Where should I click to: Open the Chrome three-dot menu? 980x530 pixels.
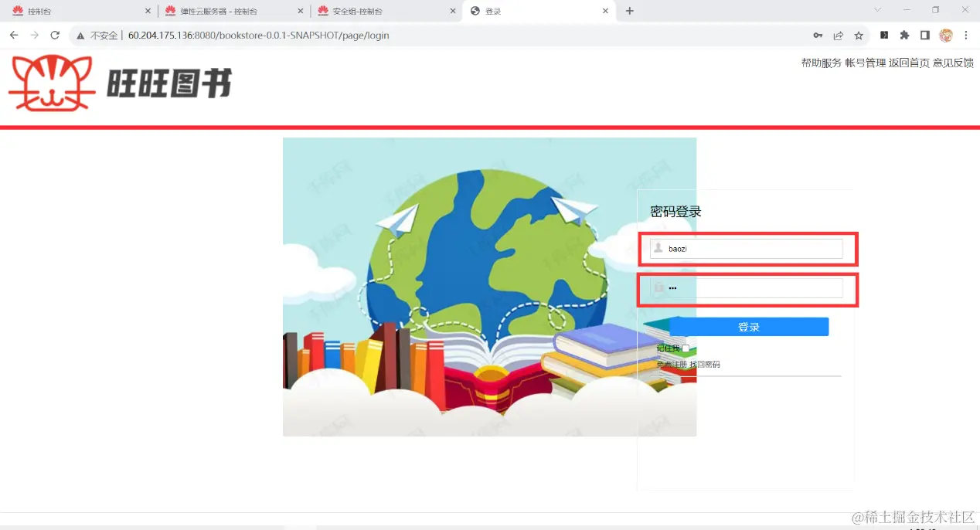coord(966,36)
